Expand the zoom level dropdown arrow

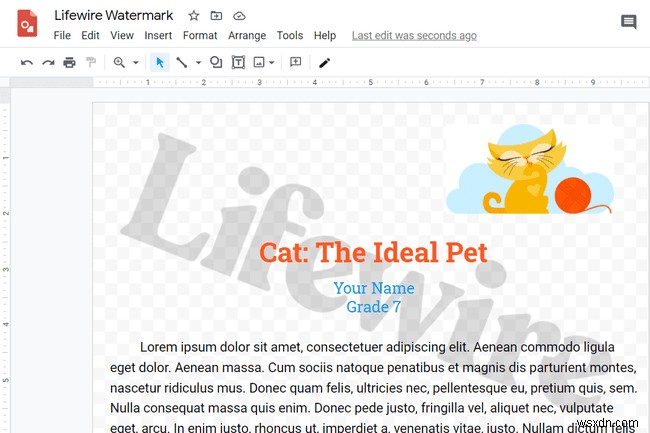coord(136,63)
